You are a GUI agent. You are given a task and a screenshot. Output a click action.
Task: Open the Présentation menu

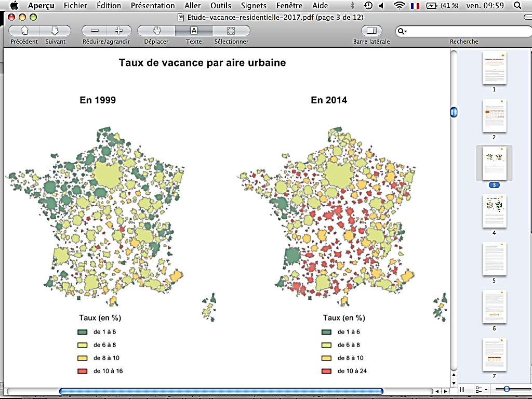click(x=153, y=6)
